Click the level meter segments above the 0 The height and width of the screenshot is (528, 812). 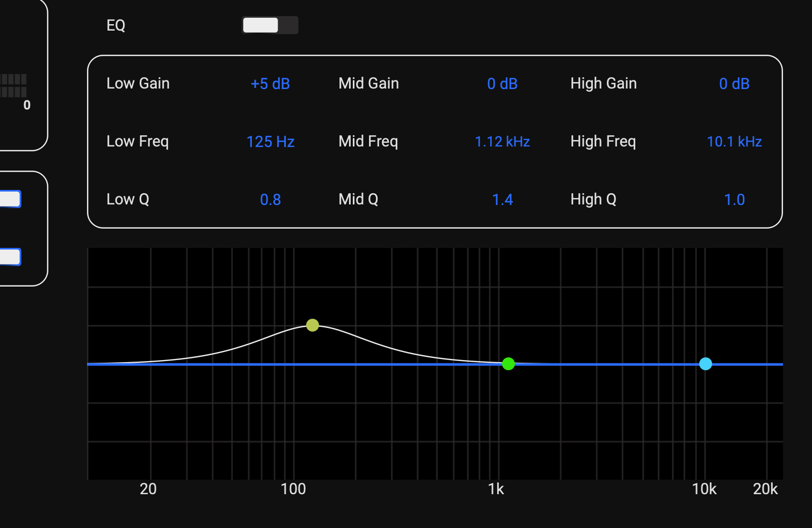[13, 85]
